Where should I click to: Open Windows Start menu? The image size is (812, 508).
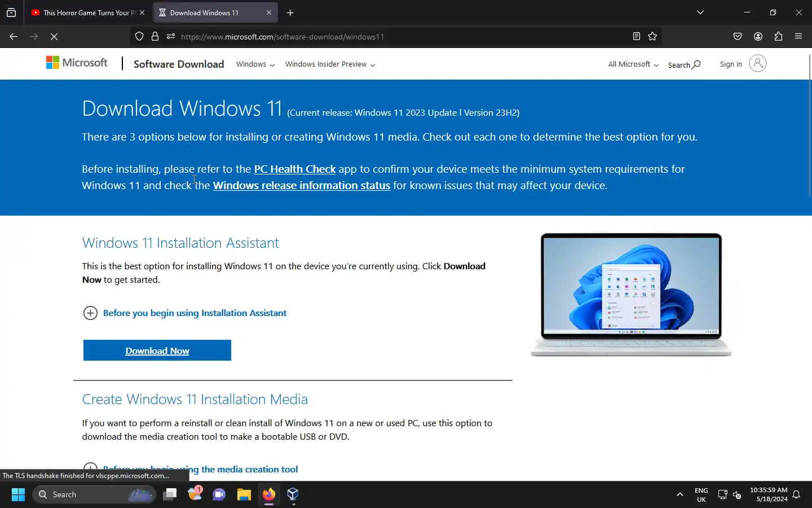[x=18, y=494]
